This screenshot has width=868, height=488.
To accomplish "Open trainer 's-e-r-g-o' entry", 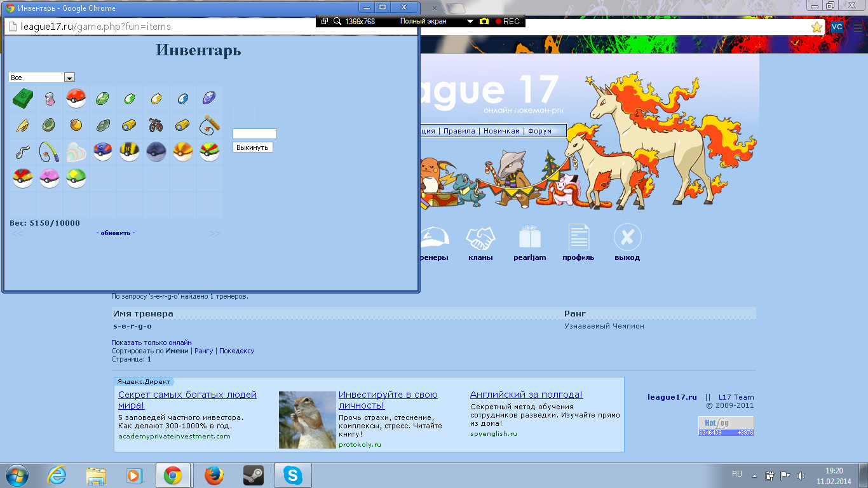I will 132,326.
